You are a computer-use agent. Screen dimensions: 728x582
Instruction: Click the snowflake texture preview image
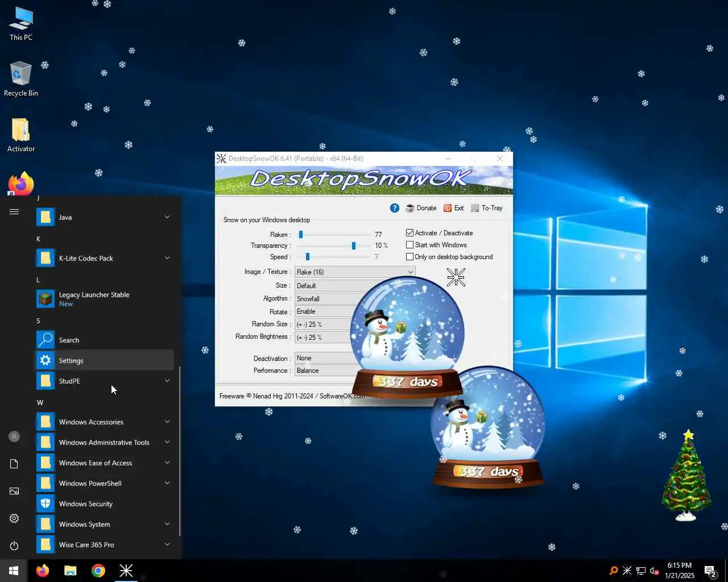click(456, 277)
